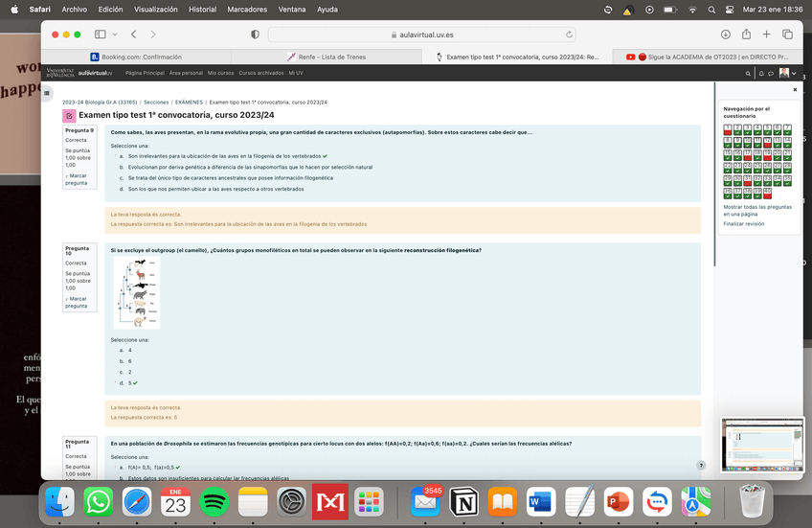The width and height of the screenshot is (812, 528).
Task: Expand the user profile dropdown menu
Action: click(793, 73)
